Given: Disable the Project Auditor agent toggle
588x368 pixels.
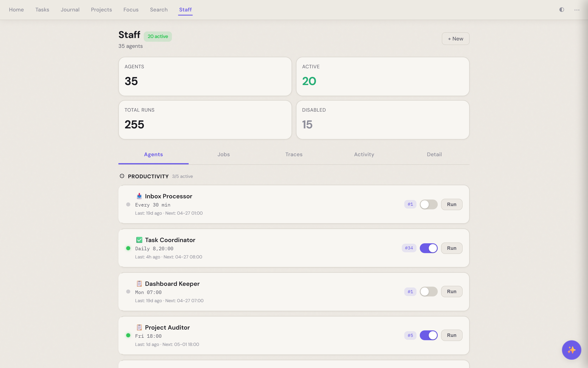Looking at the screenshot, I should coord(429,335).
